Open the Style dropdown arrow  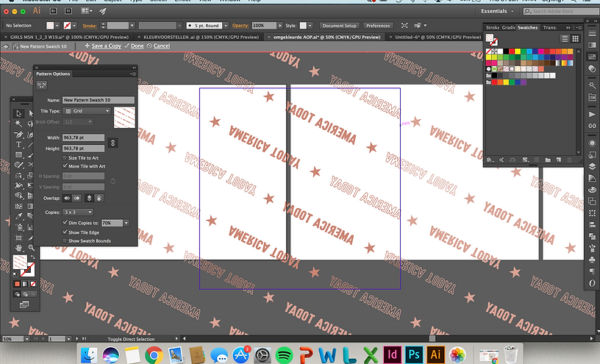[310, 26]
